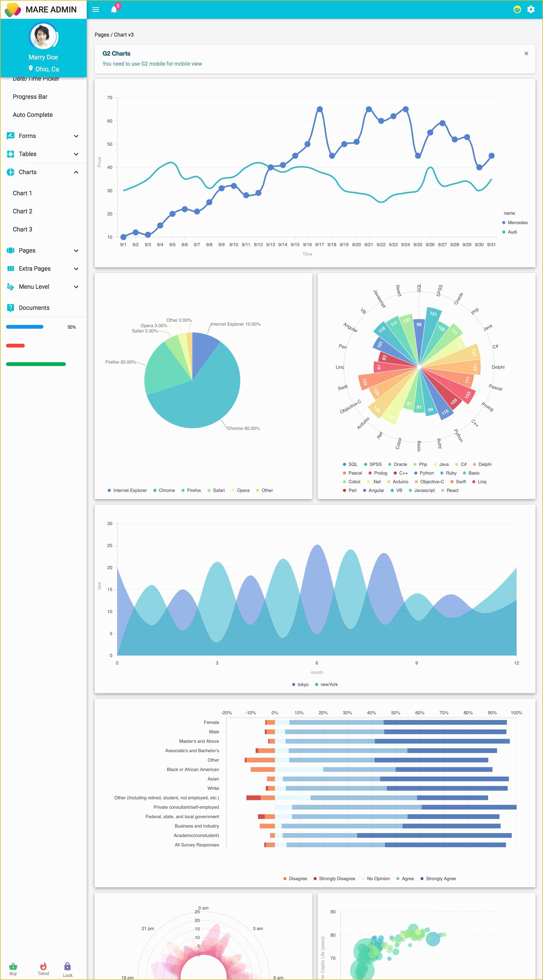Expand the Forms menu chevron
This screenshot has height=980, width=543.
(76, 136)
